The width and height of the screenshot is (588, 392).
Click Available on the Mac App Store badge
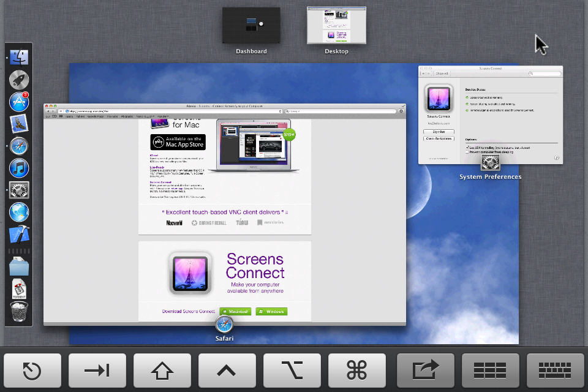[x=178, y=142]
